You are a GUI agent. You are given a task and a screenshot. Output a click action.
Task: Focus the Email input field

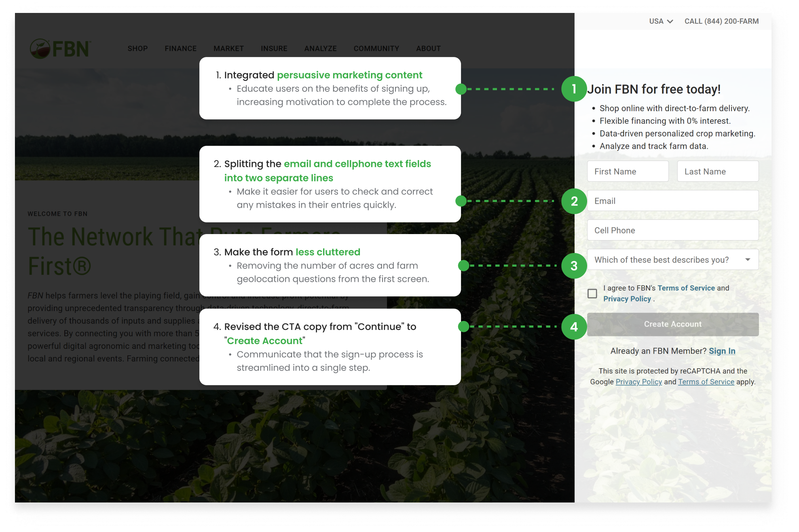click(672, 201)
